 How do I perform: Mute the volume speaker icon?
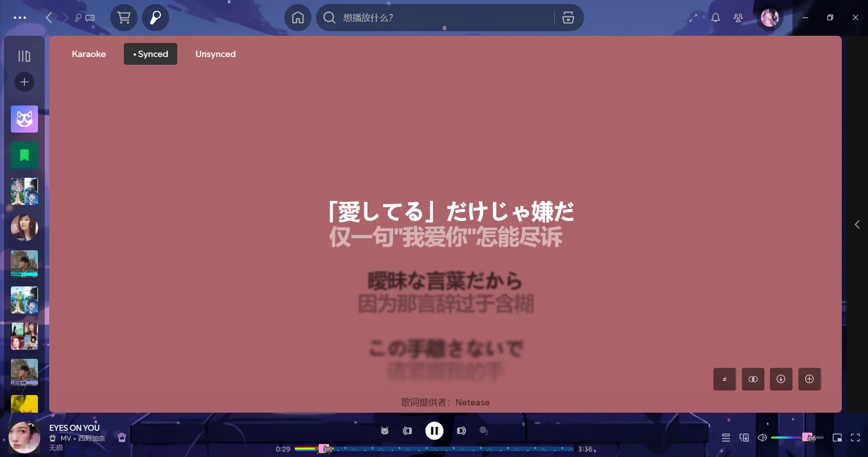tap(762, 438)
